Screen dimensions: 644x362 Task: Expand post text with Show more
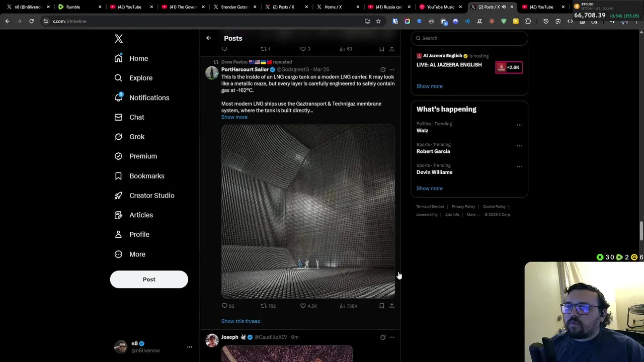pos(234,117)
